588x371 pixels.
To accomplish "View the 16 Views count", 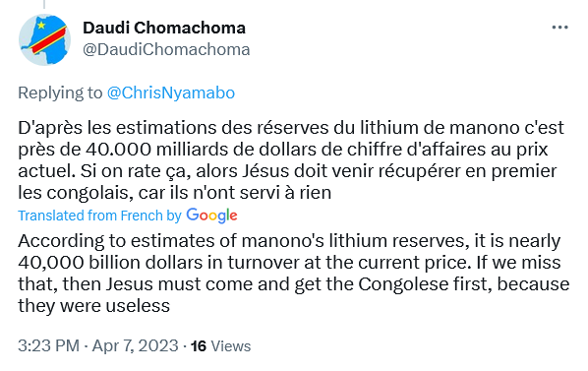I will [221, 346].
